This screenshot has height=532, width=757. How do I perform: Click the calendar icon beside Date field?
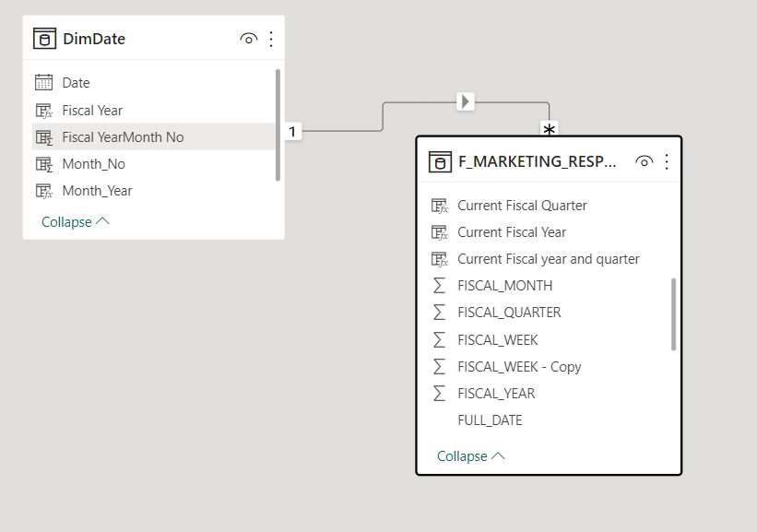(44, 83)
